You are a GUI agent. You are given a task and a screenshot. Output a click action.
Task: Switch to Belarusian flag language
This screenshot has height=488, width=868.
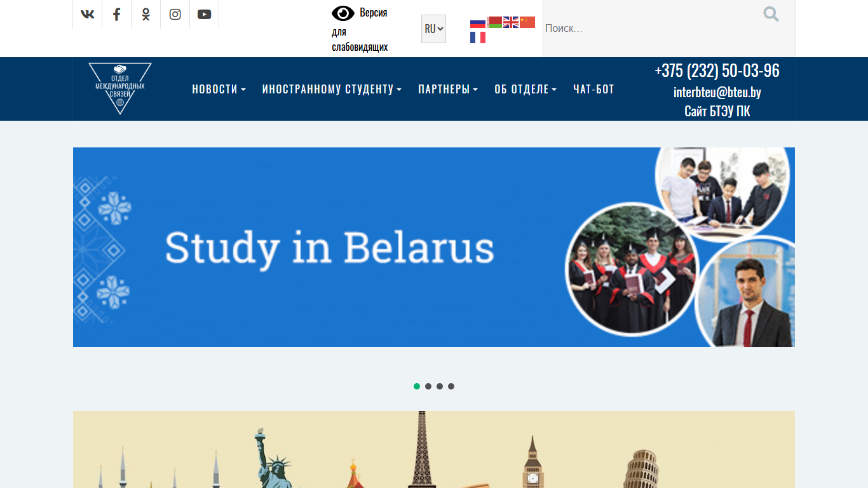[x=494, y=22]
